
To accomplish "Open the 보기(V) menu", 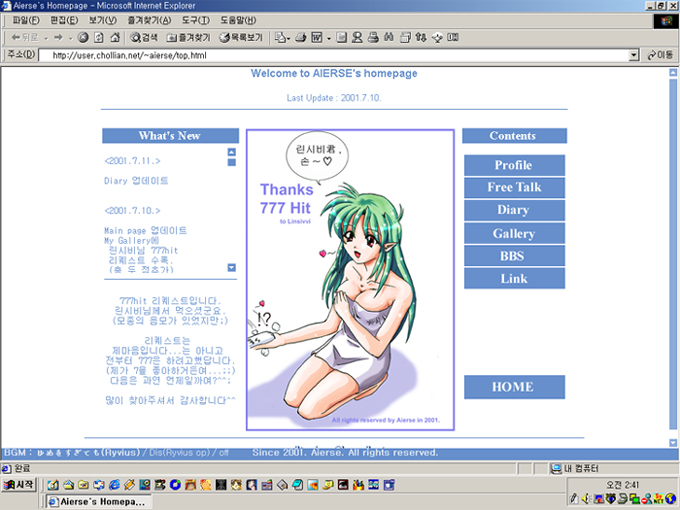I will tap(103, 20).
